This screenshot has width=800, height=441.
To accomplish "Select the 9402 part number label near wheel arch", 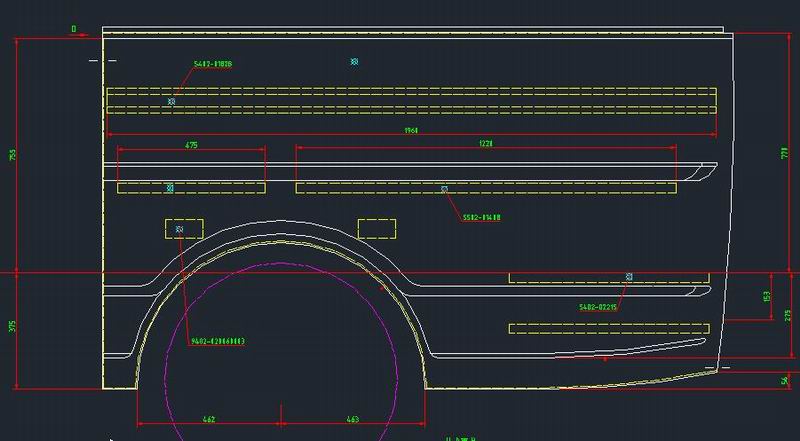I will [217, 341].
